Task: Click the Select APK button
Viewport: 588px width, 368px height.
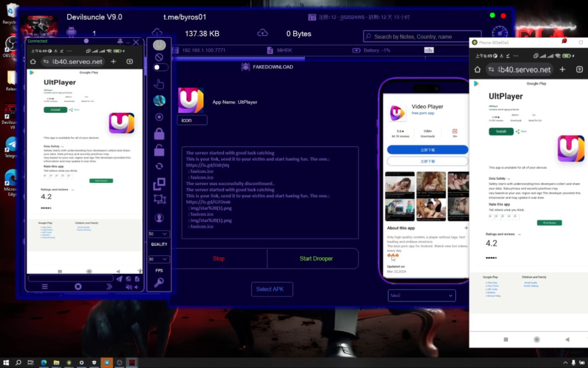Action: pyautogui.click(x=272, y=289)
